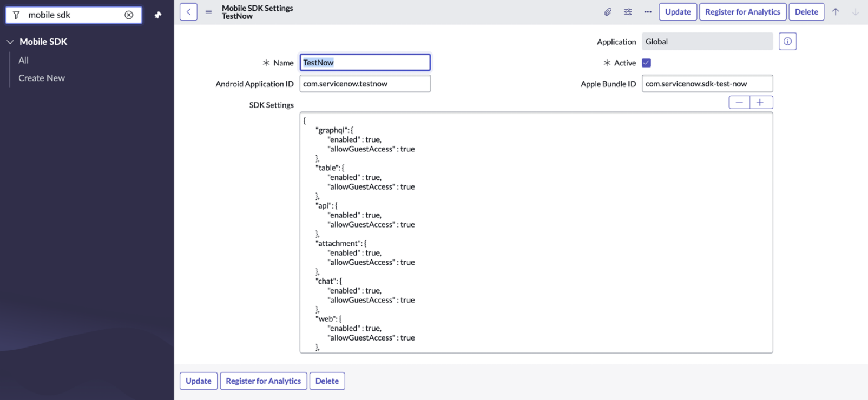Click bottom Register for Analytics button
868x400 pixels.
[264, 381]
